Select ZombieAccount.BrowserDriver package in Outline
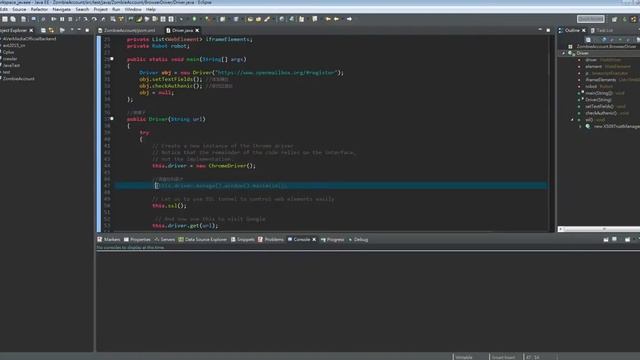640x360 pixels. click(x=606, y=47)
